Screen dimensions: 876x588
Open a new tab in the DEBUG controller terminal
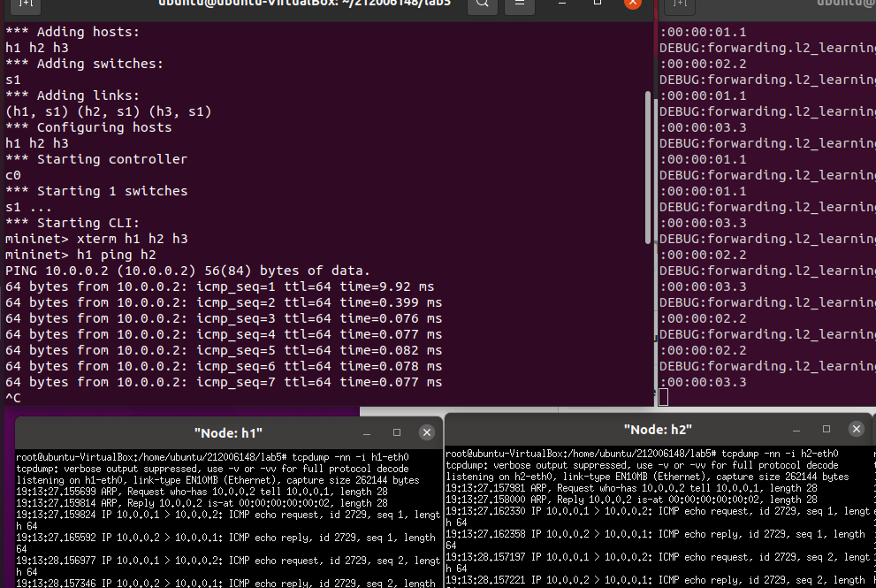tap(680, 4)
